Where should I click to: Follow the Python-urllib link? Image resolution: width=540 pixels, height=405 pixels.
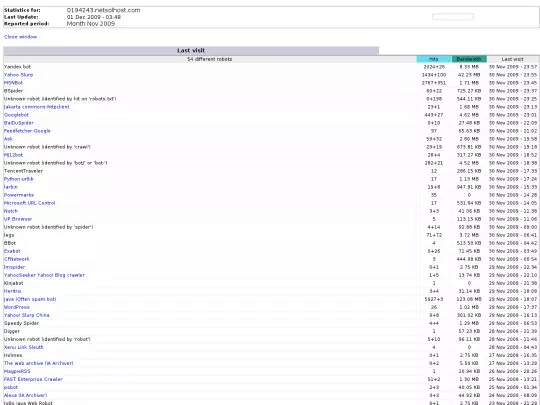tap(19, 179)
